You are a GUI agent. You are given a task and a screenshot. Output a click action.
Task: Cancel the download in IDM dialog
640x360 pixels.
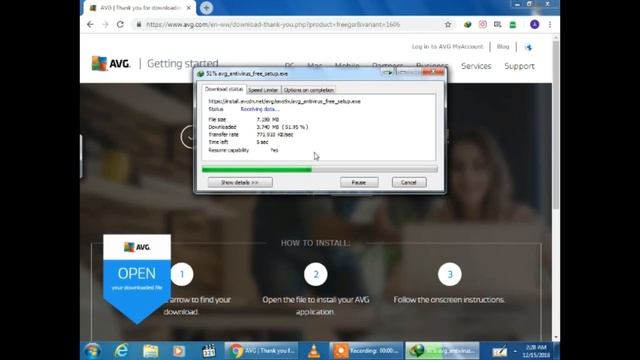click(x=409, y=182)
